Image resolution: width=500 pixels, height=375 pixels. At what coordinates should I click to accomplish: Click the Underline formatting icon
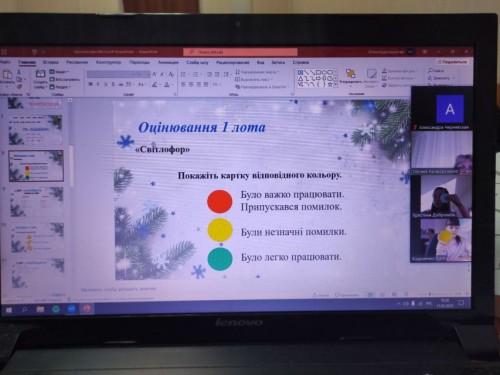tap(105, 84)
